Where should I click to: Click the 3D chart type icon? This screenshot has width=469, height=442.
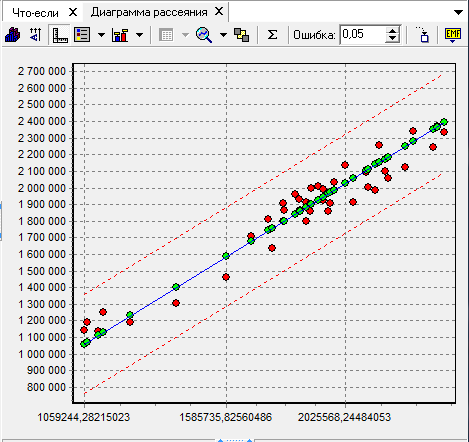[x=13, y=35]
